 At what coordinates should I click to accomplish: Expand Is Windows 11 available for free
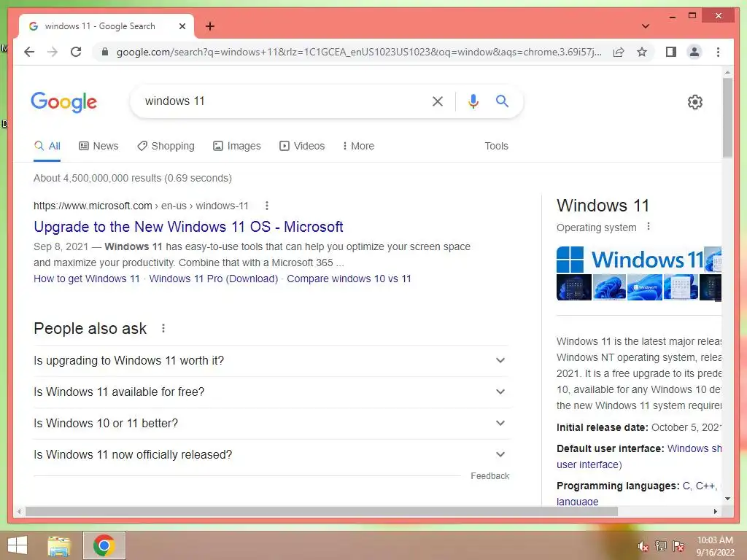point(271,392)
